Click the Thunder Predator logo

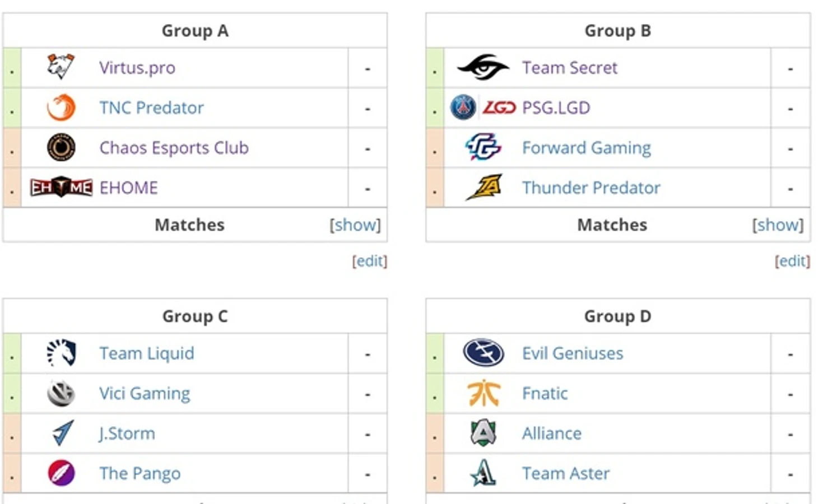(x=484, y=188)
